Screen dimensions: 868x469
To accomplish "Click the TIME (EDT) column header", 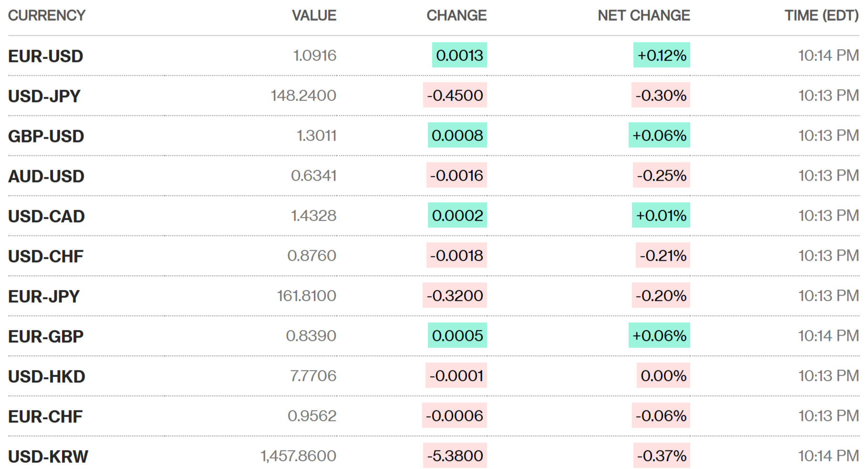I will coord(821,16).
